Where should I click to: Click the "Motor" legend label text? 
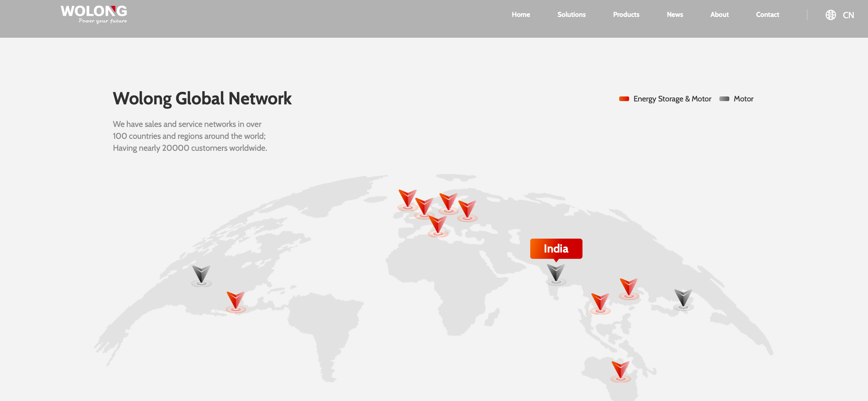[x=743, y=99]
